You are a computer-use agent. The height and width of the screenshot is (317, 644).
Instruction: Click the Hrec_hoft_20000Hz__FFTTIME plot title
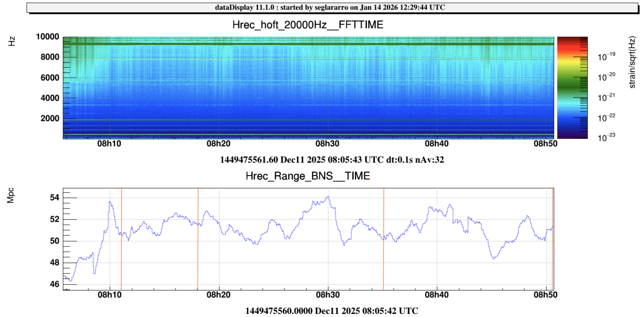point(308,25)
